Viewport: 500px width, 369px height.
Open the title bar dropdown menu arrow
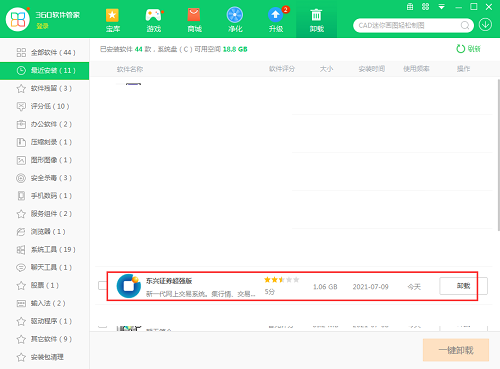pos(441,7)
